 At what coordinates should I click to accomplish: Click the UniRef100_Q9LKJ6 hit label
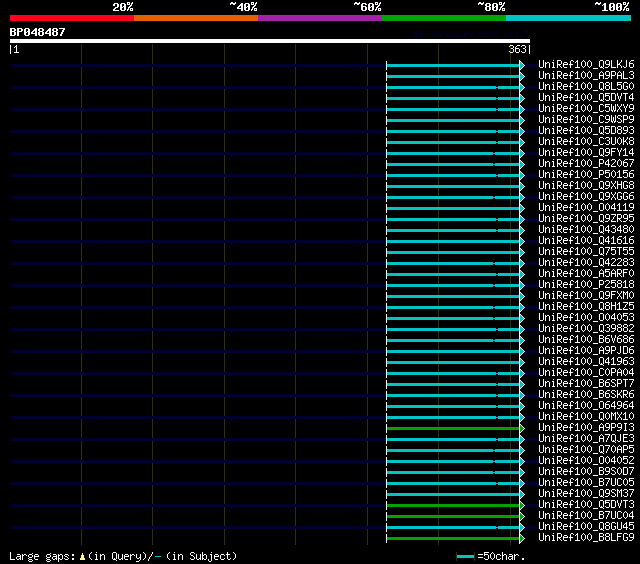click(586, 64)
